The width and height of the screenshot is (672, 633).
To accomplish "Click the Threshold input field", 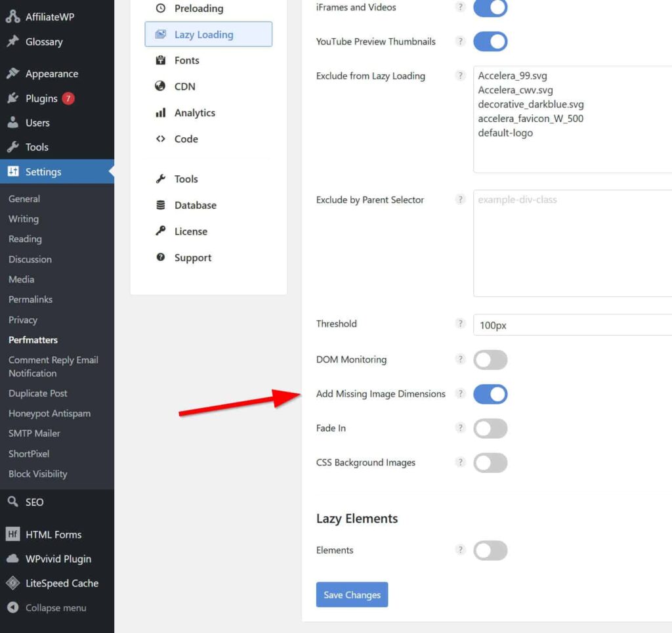I will (571, 325).
